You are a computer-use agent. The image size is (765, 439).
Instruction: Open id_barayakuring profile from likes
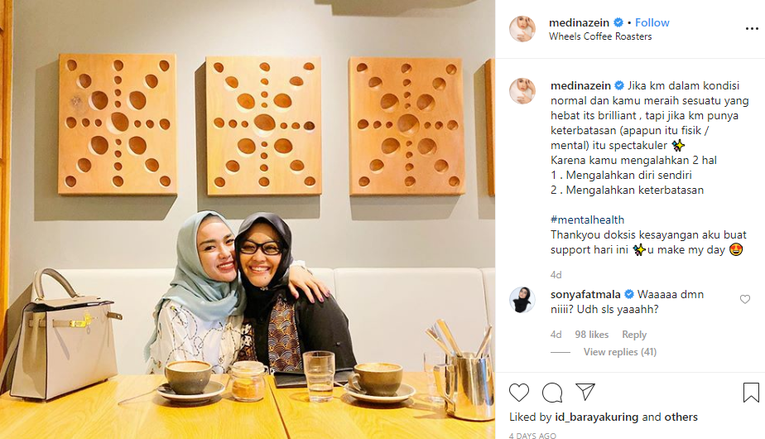tap(597, 417)
